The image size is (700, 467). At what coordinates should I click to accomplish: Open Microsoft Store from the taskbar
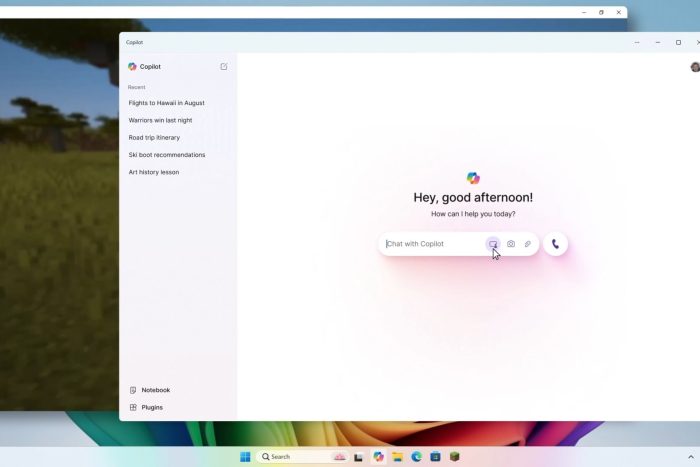435,457
